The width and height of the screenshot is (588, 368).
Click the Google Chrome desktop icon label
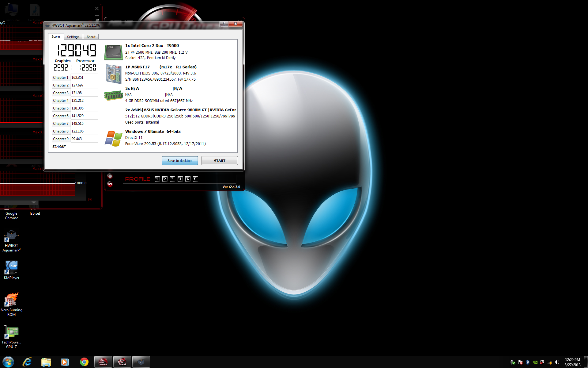[x=11, y=216]
